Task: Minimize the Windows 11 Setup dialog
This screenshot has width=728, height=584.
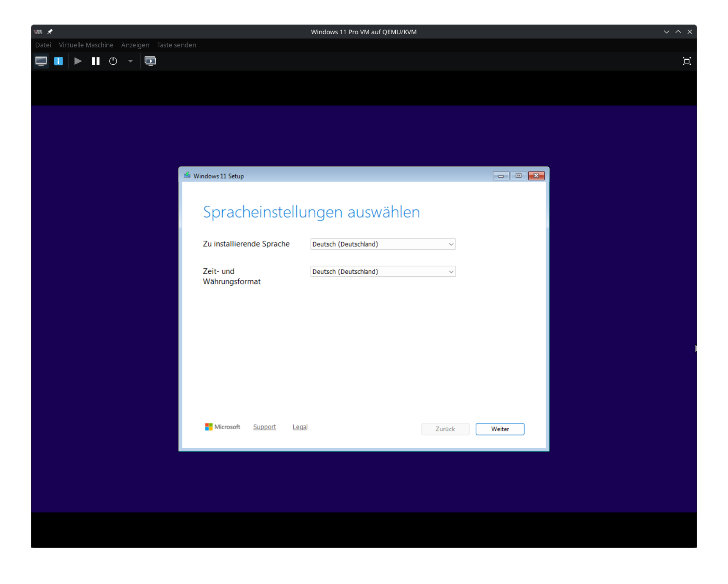Action: click(501, 176)
